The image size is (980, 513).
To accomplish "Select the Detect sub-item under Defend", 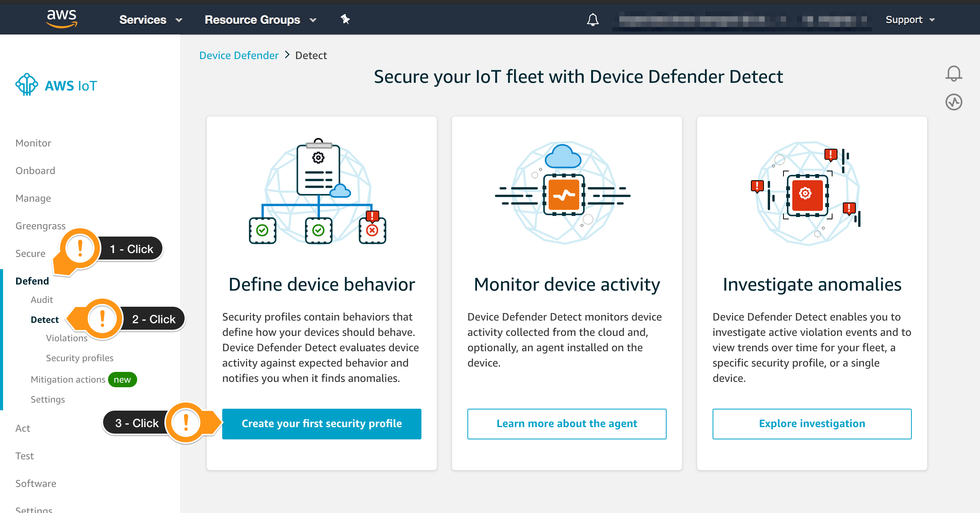I will [x=45, y=320].
